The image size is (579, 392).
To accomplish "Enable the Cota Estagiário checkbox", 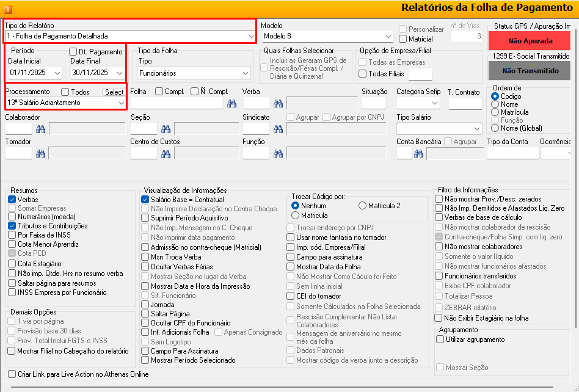I will click(x=12, y=264).
